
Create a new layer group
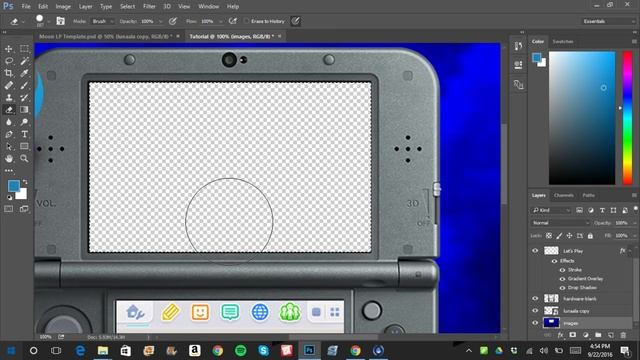[x=598, y=335]
